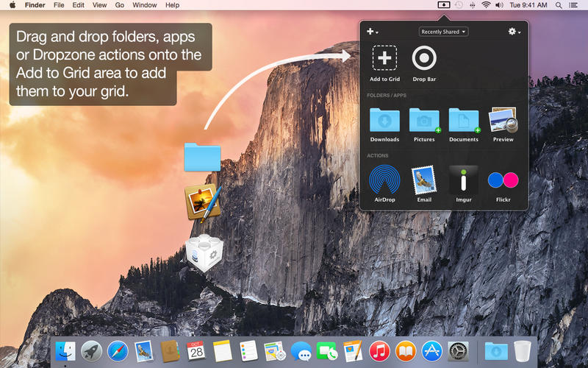Open the Trash in the Dock
The height and width of the screenshot is (368, 588).
[x=523, y=351]
